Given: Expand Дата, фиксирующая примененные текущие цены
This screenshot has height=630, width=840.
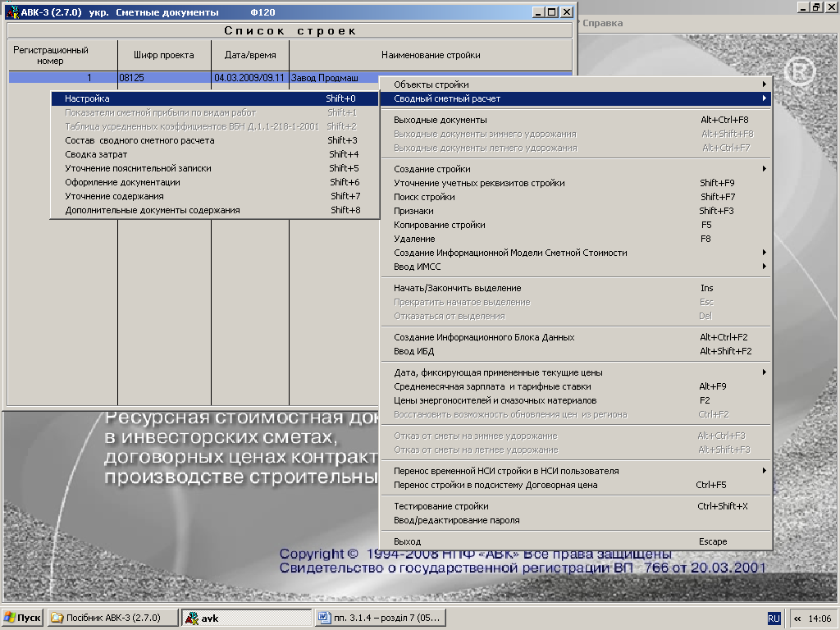Looking at the screenshot, I should click(576, 373).
